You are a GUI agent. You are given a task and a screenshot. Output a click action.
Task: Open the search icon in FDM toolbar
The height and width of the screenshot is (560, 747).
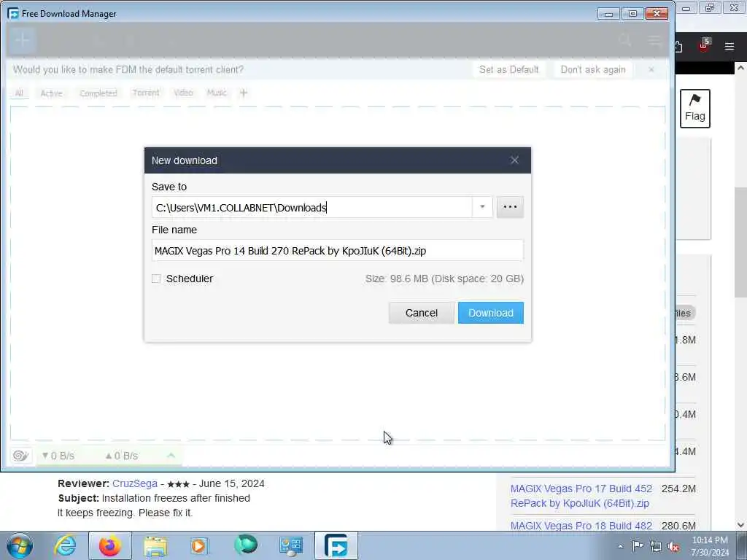click(x=624, y=40)
